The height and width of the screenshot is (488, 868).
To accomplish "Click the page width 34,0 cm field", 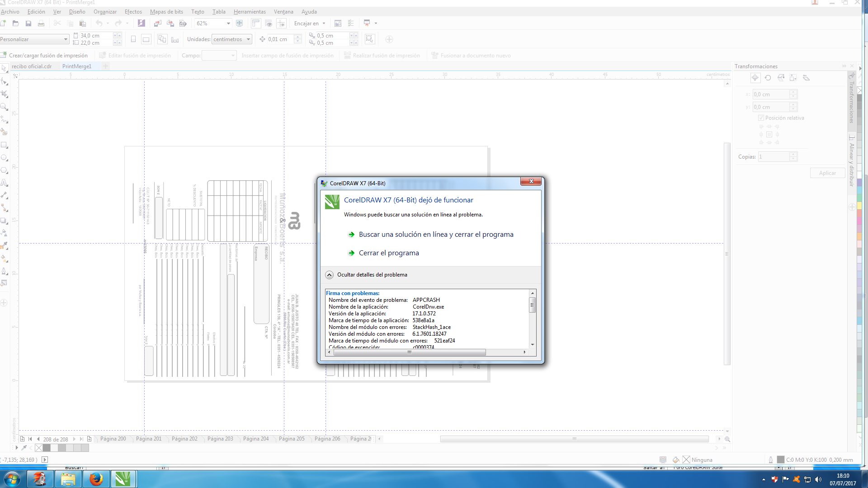I will pos(97,36).
